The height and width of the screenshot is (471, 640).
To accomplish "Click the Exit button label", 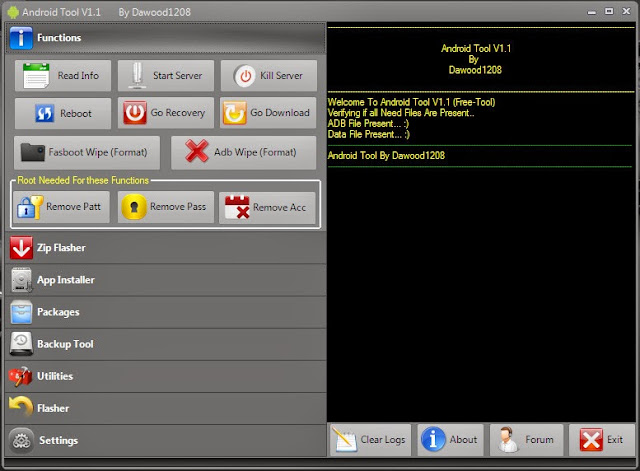I will click(615, 440).
